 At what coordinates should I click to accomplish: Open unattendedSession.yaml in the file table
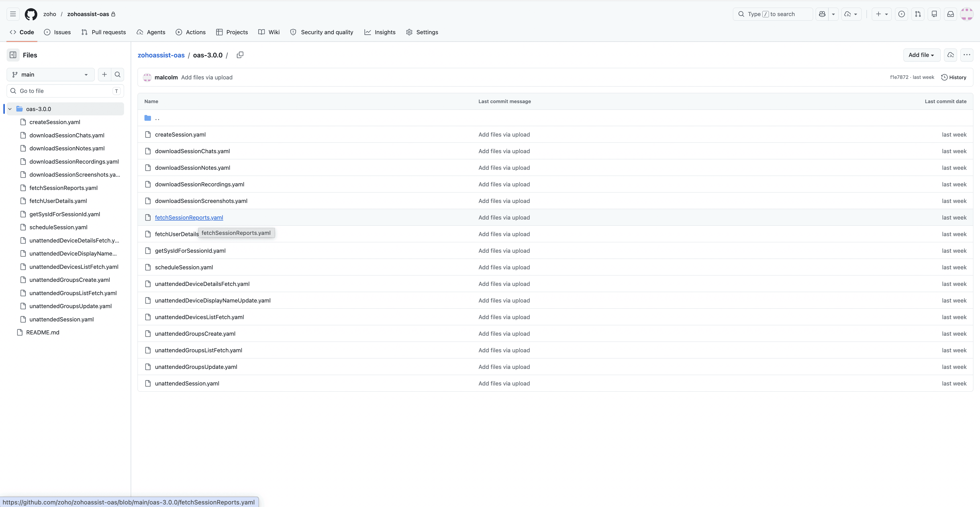click(x=187, y=384)
